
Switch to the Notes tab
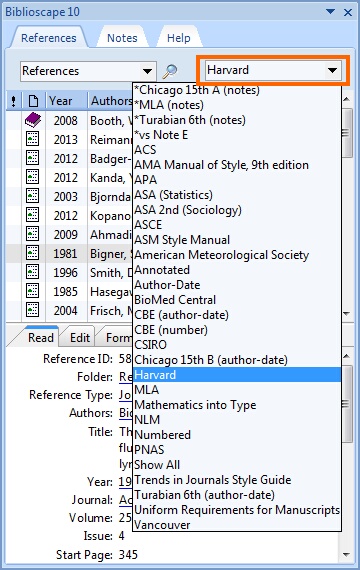point(122,38)
